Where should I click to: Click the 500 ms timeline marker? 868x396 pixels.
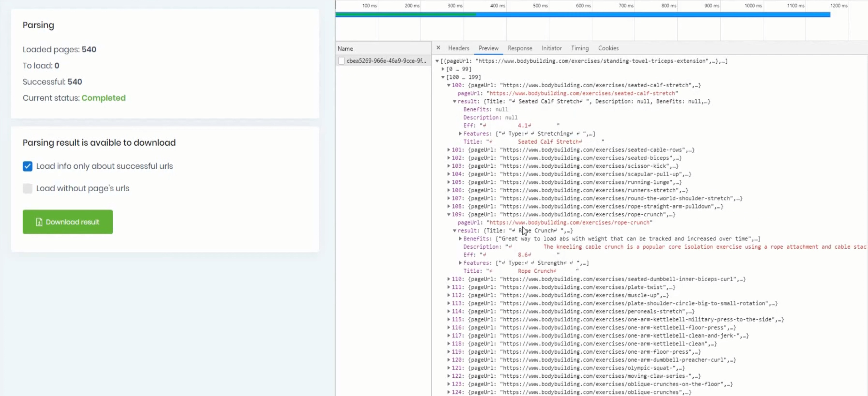(x=540, y=6)
